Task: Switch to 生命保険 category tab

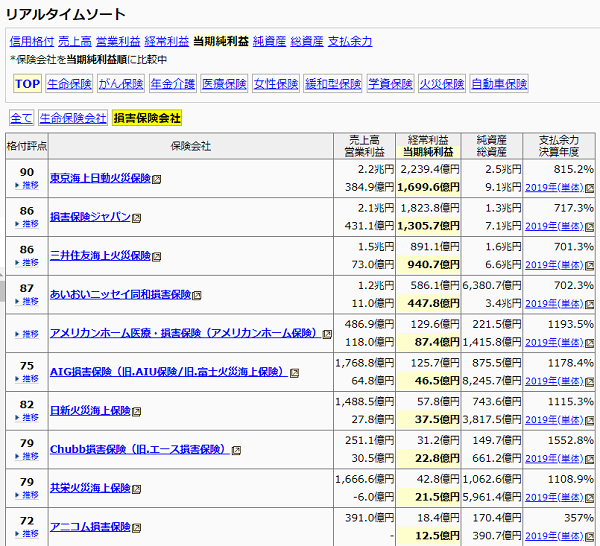Action: pyautogui.click(x=69, y=83)
